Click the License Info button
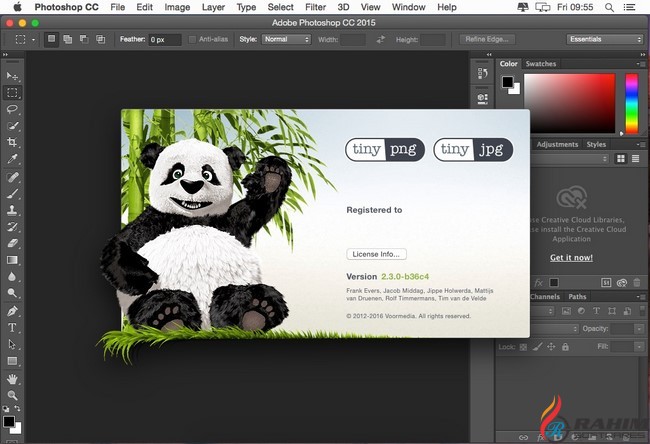 376,254
